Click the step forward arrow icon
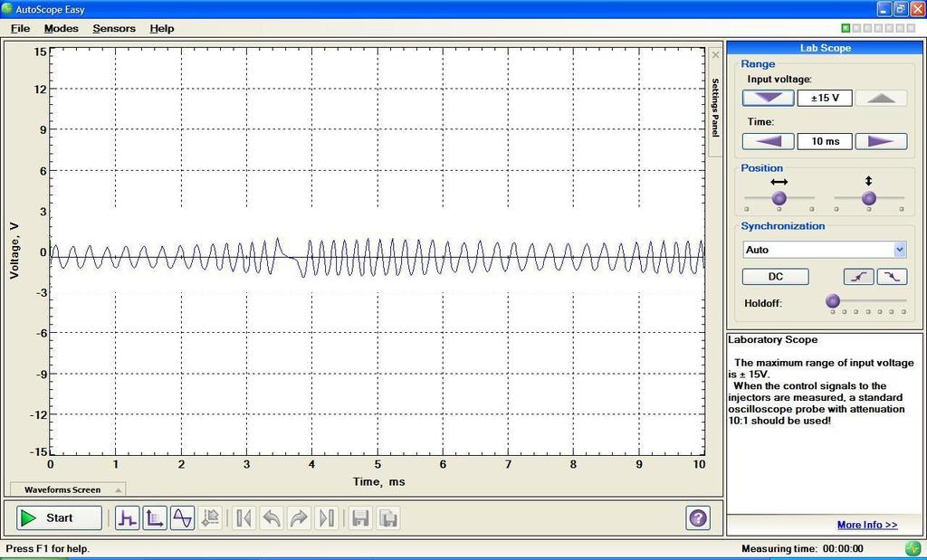The width and height of the screenshot is (927, 560). (299, 518)
